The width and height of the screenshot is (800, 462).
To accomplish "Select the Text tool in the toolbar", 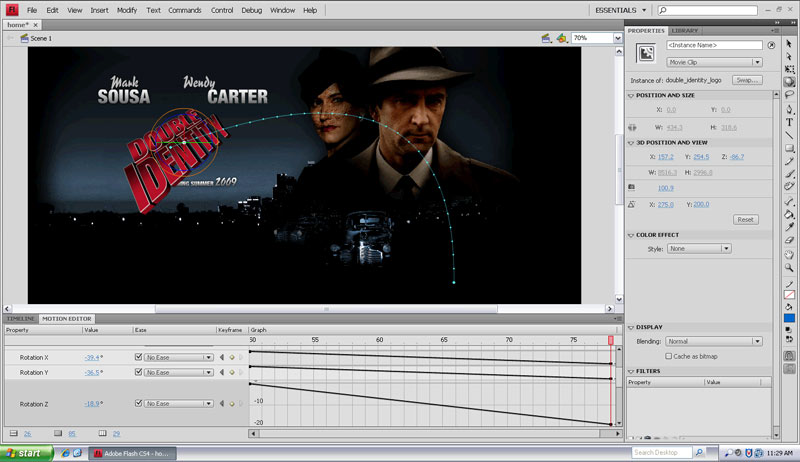I will 790,121.
